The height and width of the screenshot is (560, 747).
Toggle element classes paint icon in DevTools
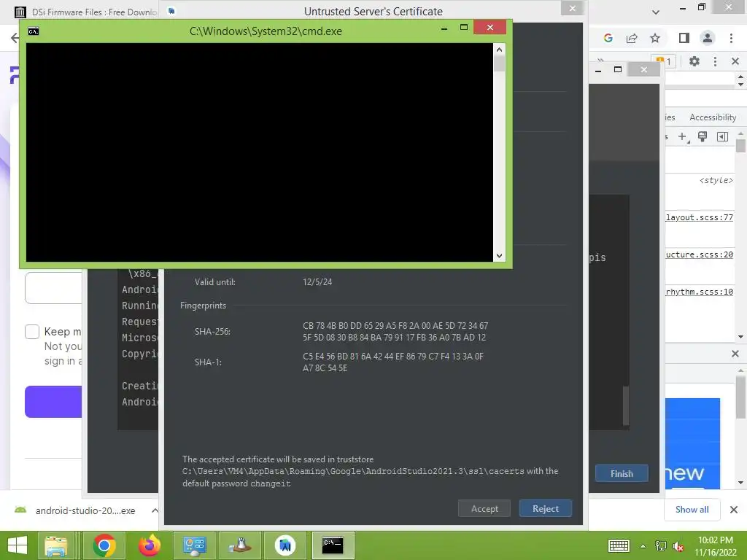coord(703,137)
